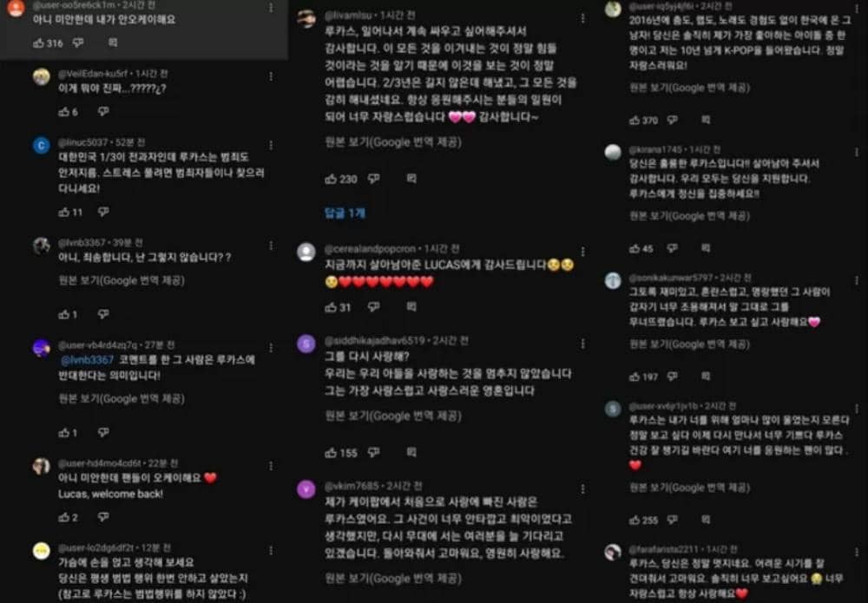Dislike the comment with 255 likes
868x603 pixels.
coord(672,520)
